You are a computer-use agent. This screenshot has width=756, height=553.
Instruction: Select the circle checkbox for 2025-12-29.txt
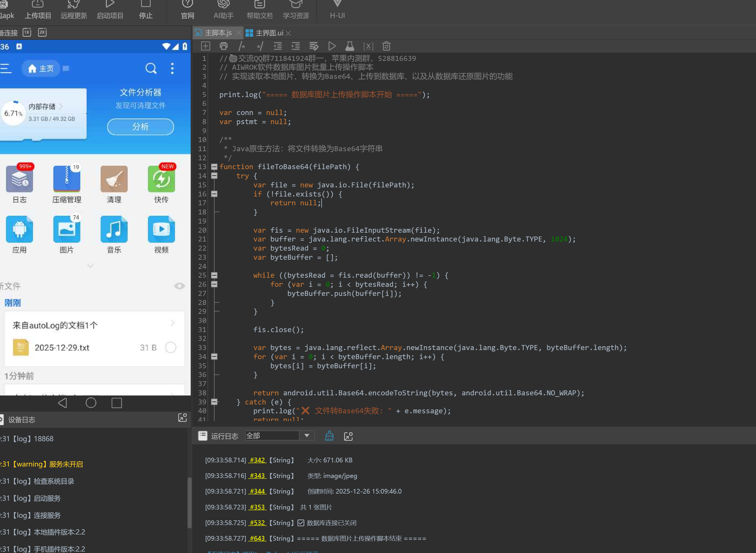click(170, 347)
